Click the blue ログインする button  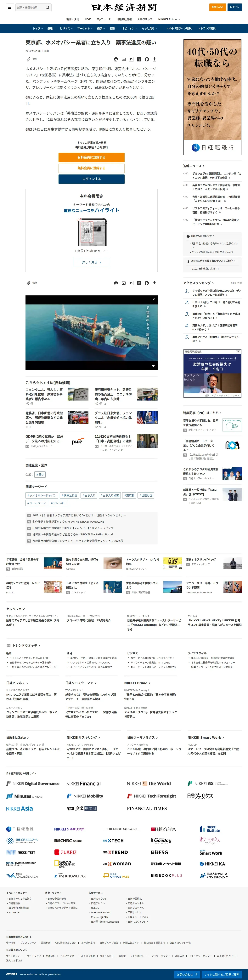(x=91, y=179)
